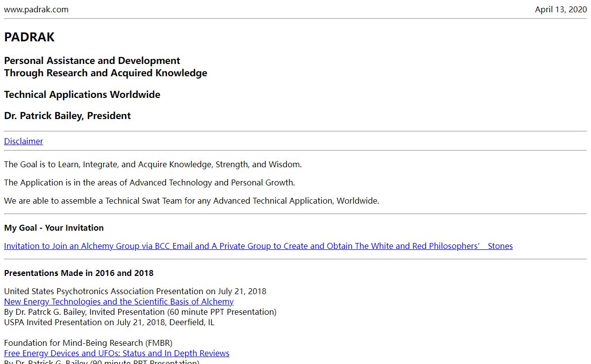Click the PADRAK main heading
Viewport: 591px width, 364px height.
pos(30,37)
